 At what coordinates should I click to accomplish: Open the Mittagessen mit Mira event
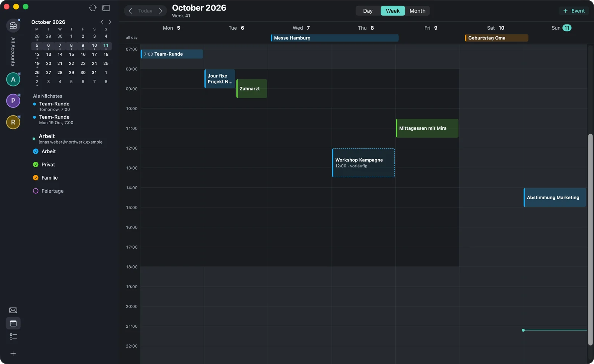427,128
